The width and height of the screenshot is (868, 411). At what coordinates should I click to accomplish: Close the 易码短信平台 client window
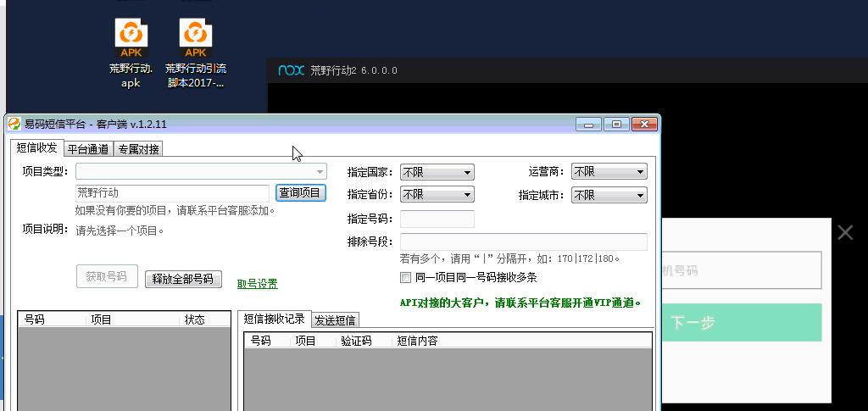pos(644,125)
